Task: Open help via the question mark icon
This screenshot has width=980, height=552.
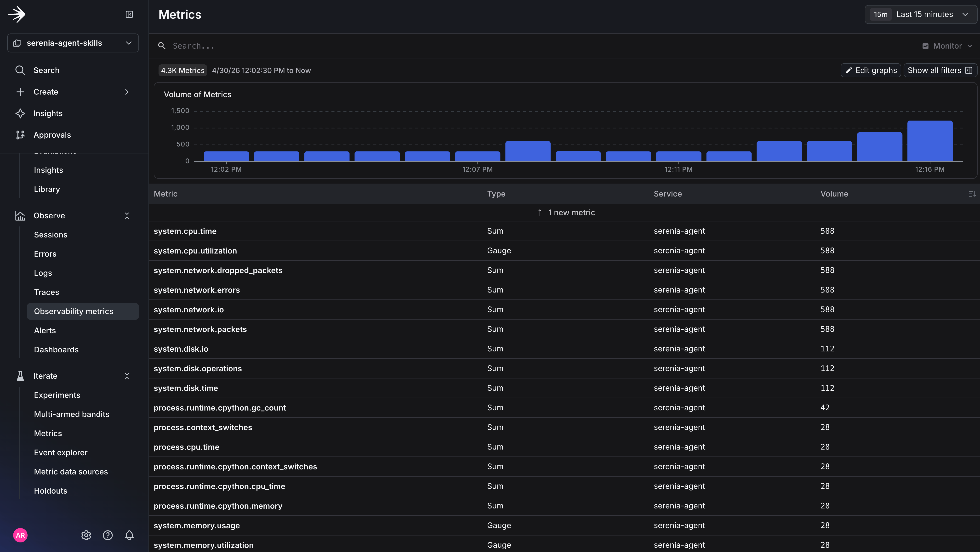Action: coord(108,535)
